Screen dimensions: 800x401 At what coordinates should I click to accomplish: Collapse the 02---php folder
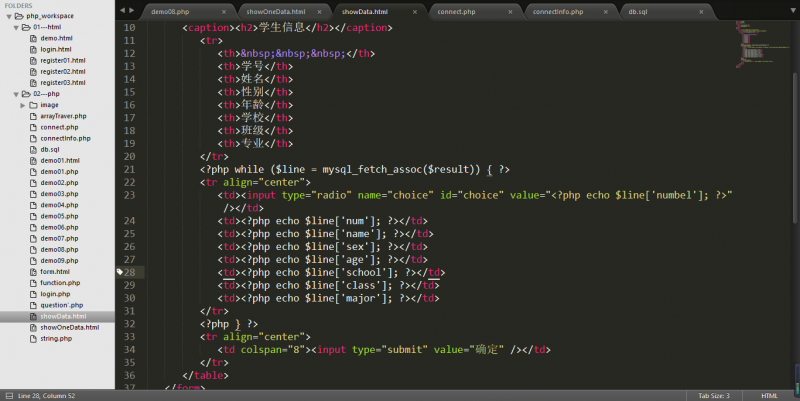pos(14,93)
